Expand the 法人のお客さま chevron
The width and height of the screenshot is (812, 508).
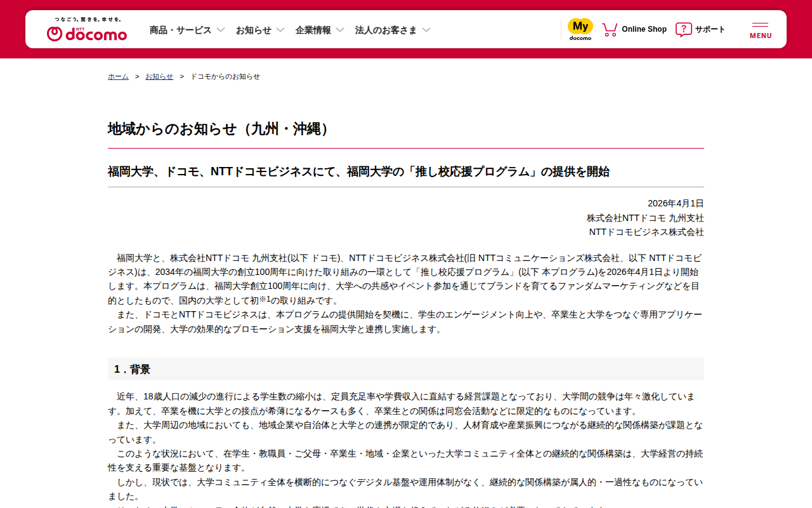pyautogui.click(x=426, y=30)
